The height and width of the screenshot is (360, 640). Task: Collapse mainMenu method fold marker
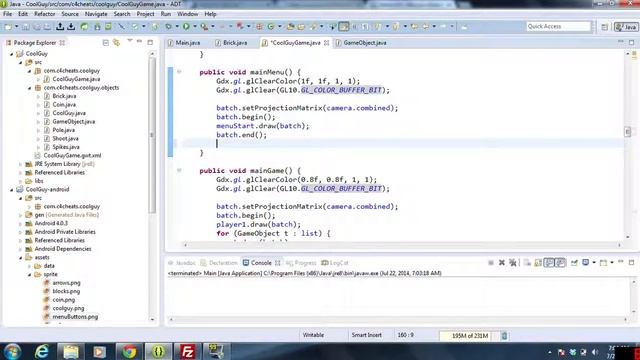coord(179,72)
